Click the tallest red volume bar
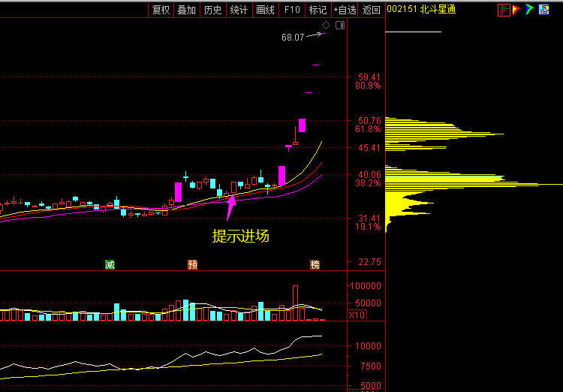This screenshot has width=563, height=392. 296,303
